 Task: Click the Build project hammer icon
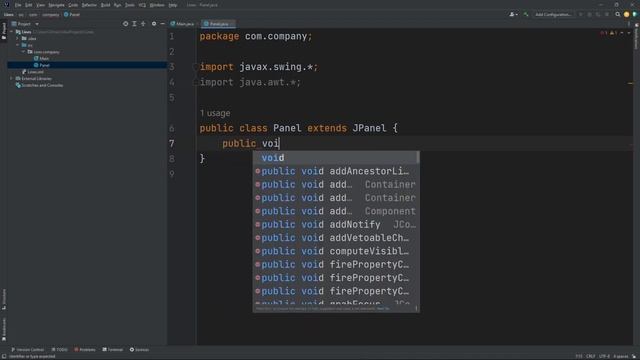[x=526, y=15]
